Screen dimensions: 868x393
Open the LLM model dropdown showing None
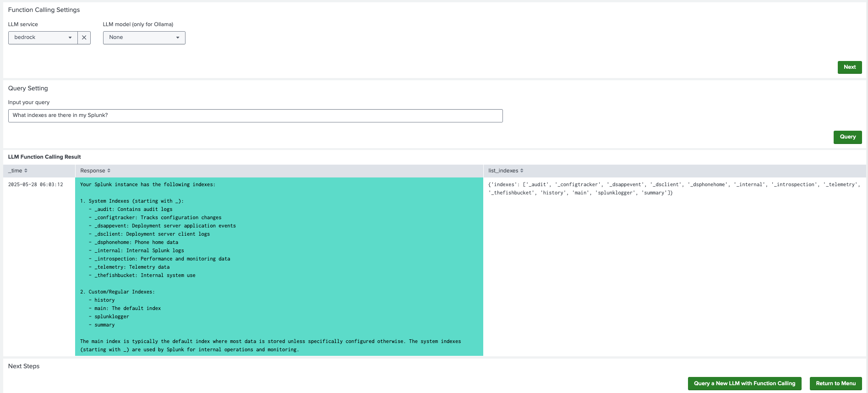(x=144, y=38)
